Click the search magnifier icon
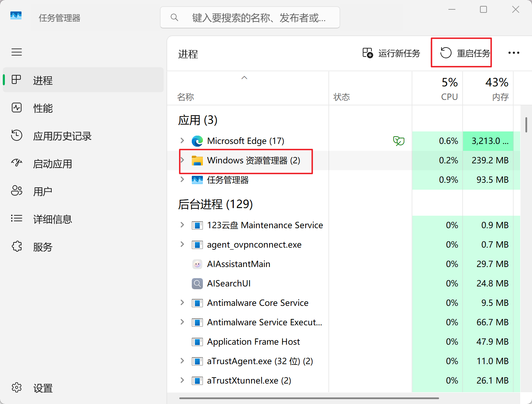Image resolution: width=532 pixels, height=404 pixels. tap(174, 17)
